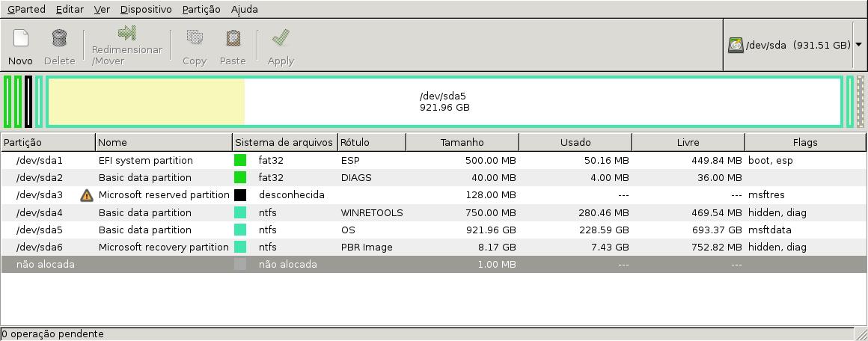Click the Apply checkmark icon

(281, 38)
